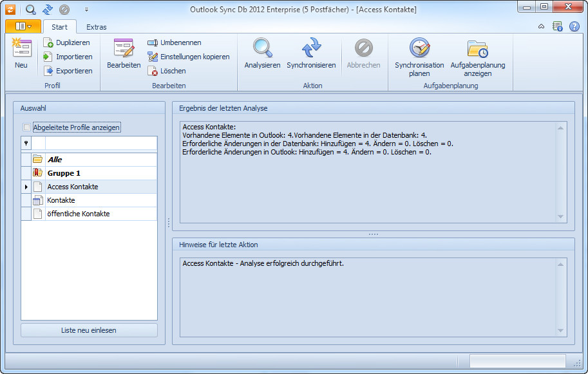The image size is (588, 374).
Task: Choose Einstellungen kopieren
Action: click(188, 57)
